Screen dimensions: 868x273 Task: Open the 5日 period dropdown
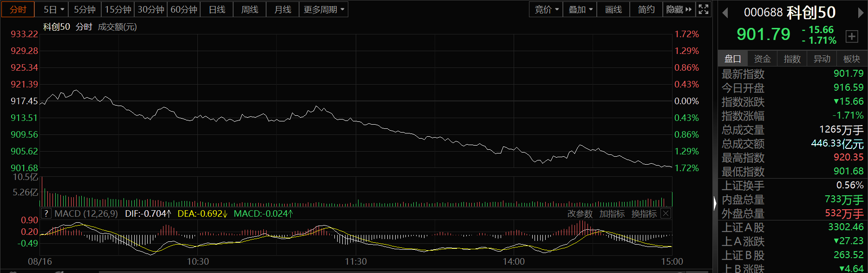(x=54, y=9)
